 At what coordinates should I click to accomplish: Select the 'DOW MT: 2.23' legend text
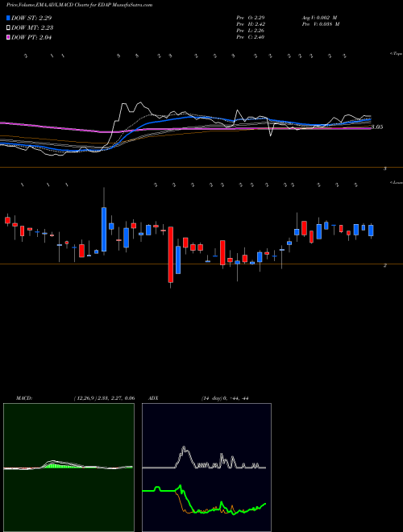point(32,28)
